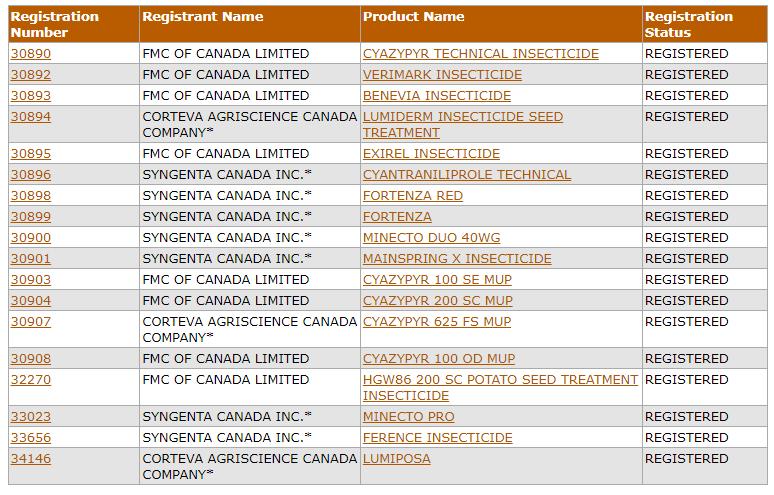Image resolution: width=774 pixels, height=495 pixels.
Task: Select MINECTO PRO product link
Action: 408,417
